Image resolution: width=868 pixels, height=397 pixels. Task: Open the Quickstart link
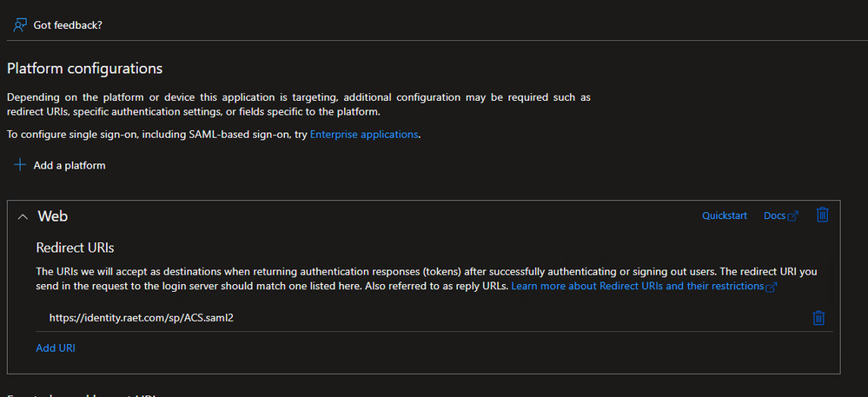click(724, 216)
